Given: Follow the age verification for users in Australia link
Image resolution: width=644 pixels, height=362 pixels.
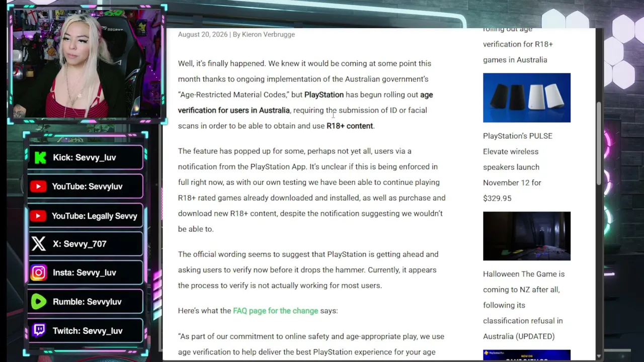Looking at the screenshot, I should point(305,102).
